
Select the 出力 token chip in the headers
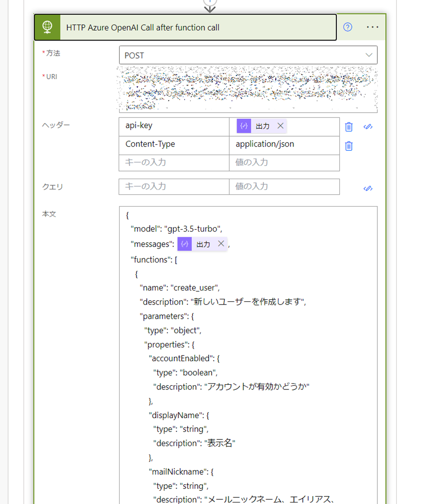pos(262,126)
